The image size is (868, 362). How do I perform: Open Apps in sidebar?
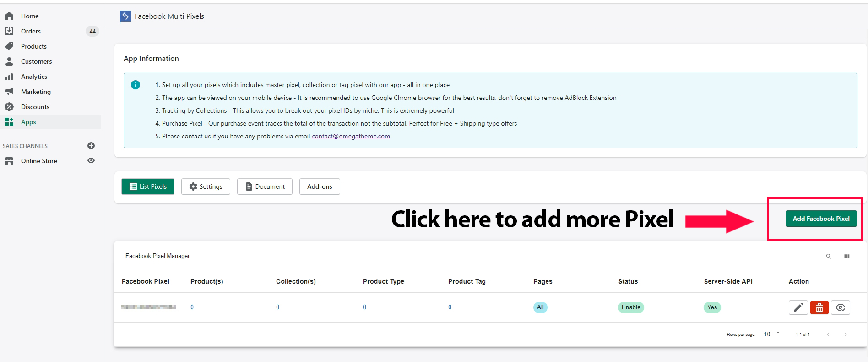click(28, 122)
